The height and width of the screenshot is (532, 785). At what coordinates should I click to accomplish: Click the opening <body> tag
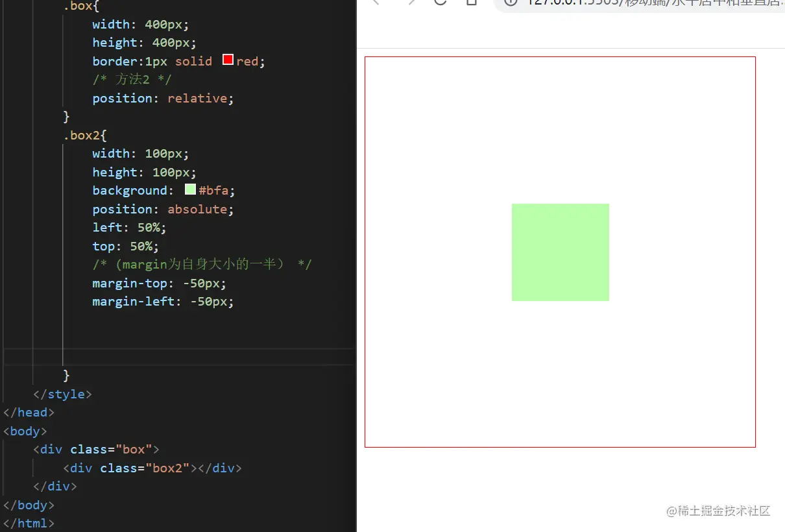point(25,431)
